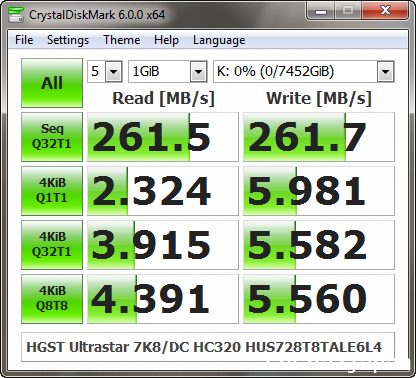Click the 4KiB Q8T8 write result 5.560
Viewport: 416px width, 378px height.
pyautogui.click(x=319, y=299)
